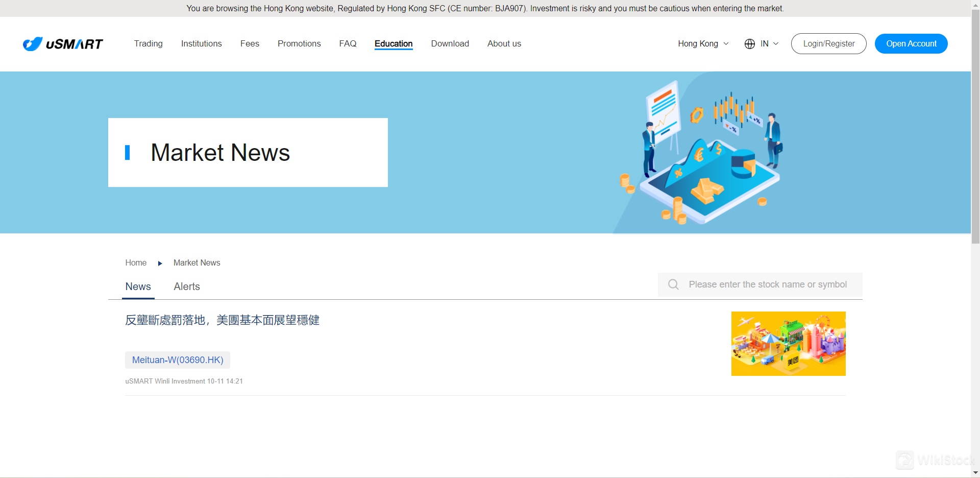This screenshot has height=478, width=980.
Task: Open the Meituan news article headline
Action: point(223,320)
